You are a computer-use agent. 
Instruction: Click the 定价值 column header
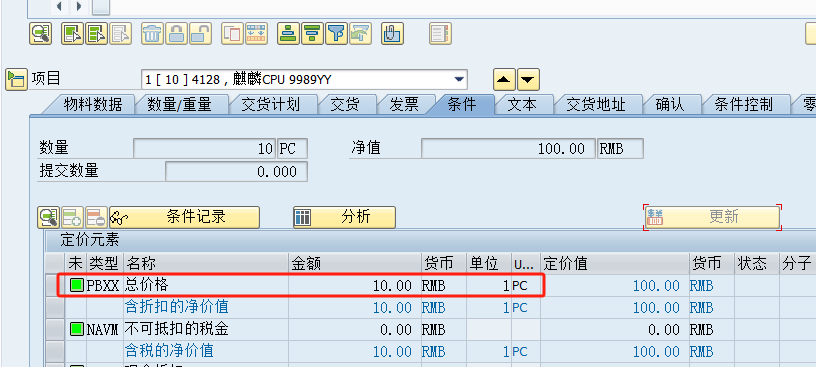click(615, 263)
